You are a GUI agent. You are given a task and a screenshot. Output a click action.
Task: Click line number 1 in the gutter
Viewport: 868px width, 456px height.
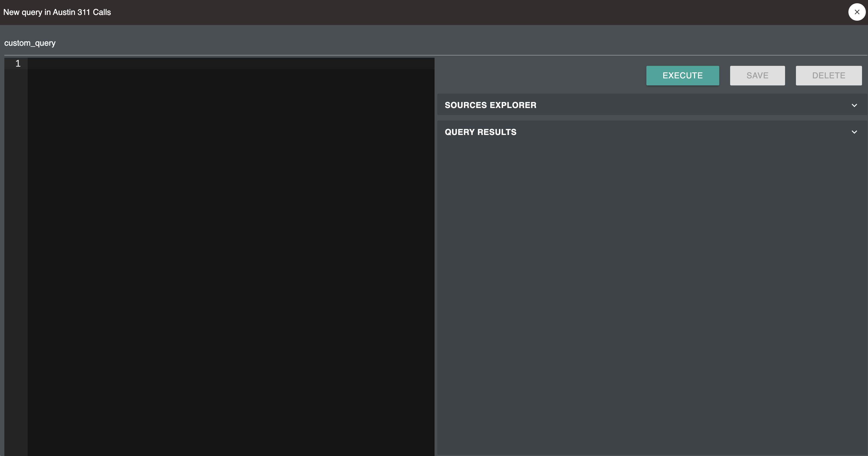pyautogui.click(x=17, y=63)
